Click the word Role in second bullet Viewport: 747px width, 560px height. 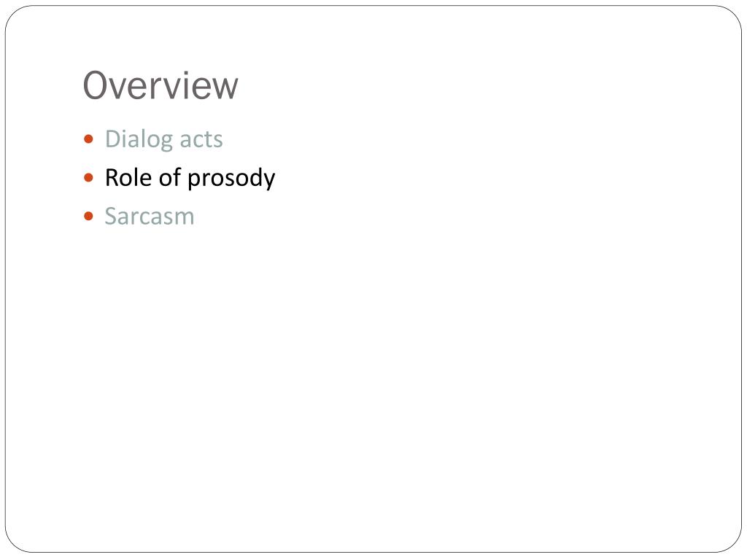tap(128, 178)
